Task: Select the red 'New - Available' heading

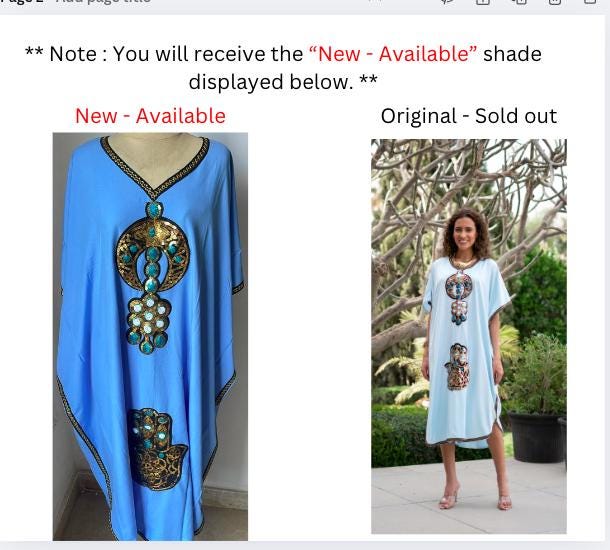Action: [x=150, y=116]
